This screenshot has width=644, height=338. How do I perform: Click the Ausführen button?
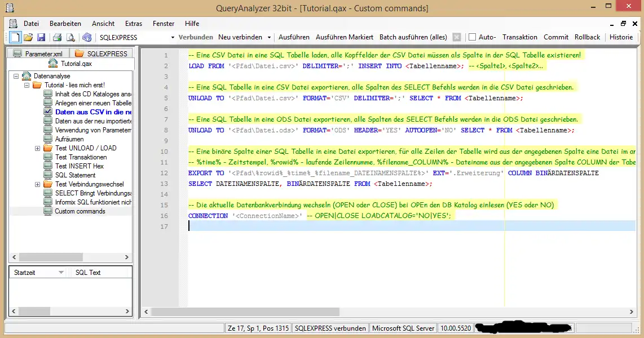[294, 37]
